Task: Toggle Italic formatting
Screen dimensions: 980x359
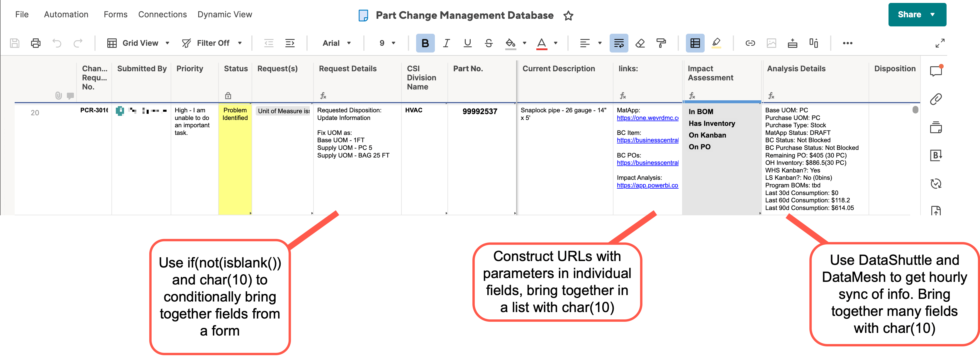Action: [446, 43]
